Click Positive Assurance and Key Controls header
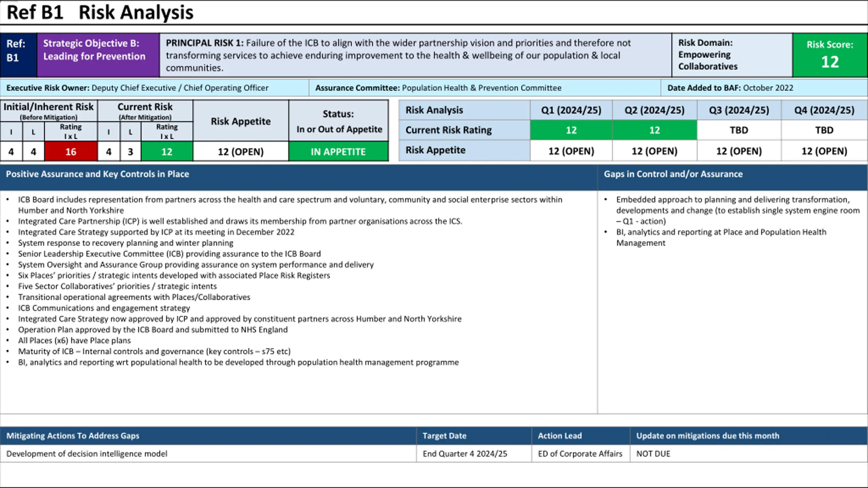868x488 pixels. click(98, 174)
